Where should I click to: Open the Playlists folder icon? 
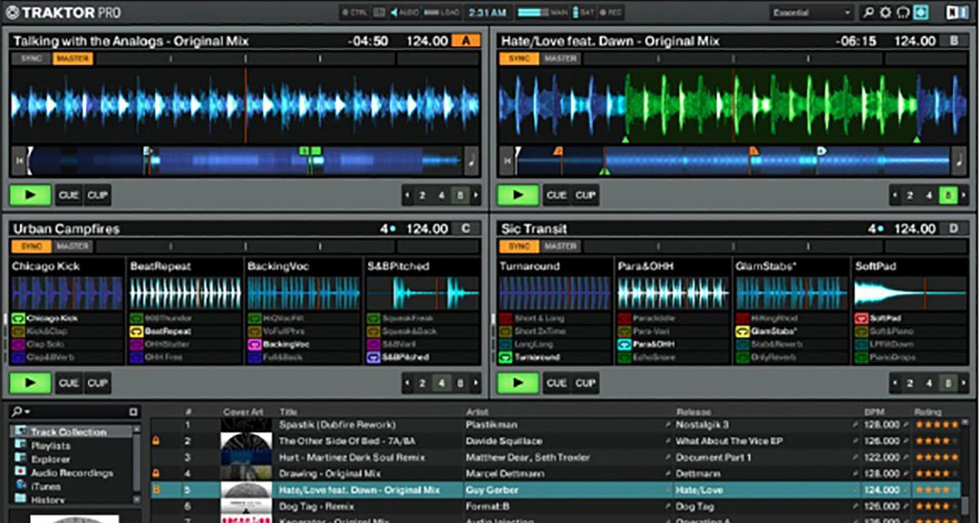[22, 446]
